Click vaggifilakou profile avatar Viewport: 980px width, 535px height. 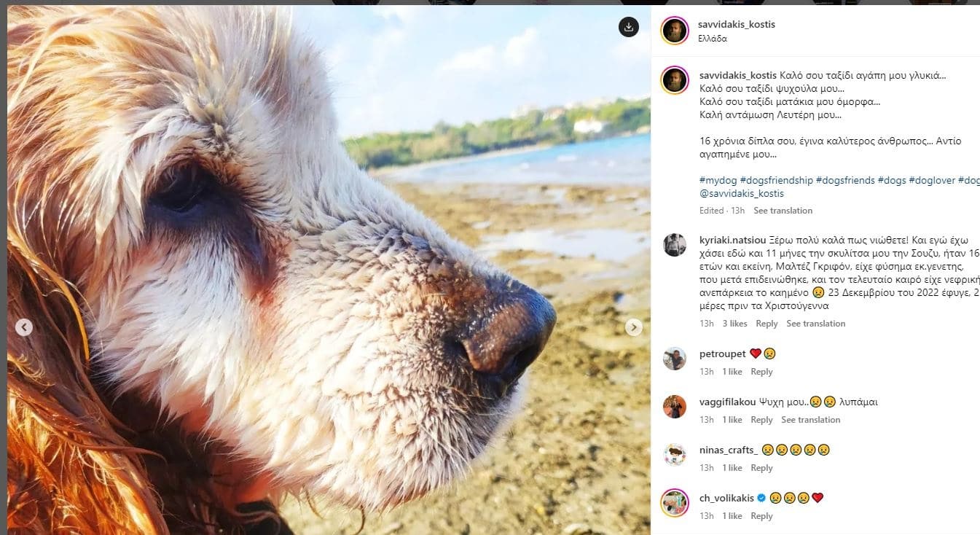(x=674, y=407)
